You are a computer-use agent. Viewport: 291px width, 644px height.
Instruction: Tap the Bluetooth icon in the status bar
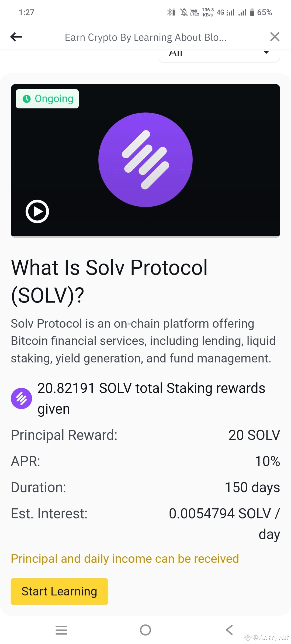tap(170, 12)
